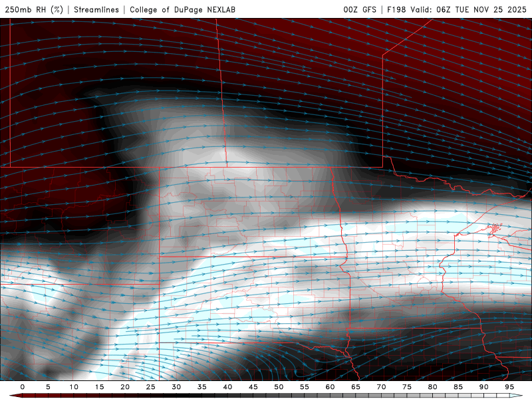Click the "35" color scale label
This screenshot has height=399, width=532.
click(x=201, y=387)
